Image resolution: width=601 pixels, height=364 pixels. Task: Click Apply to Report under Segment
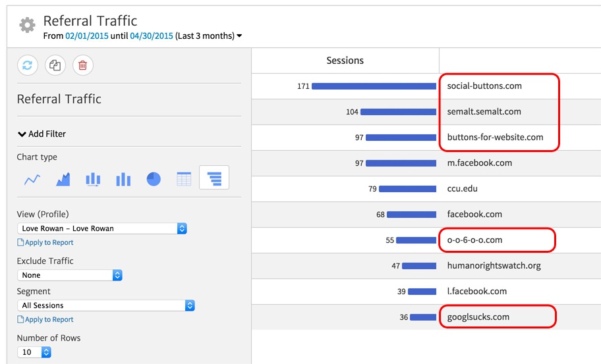[49, 319]
